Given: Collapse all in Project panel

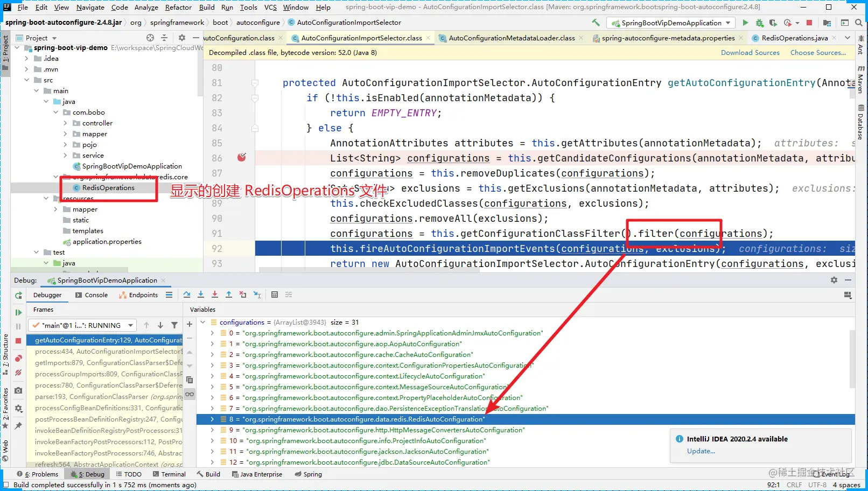Looking at the screenshot, I should (164, 38).
